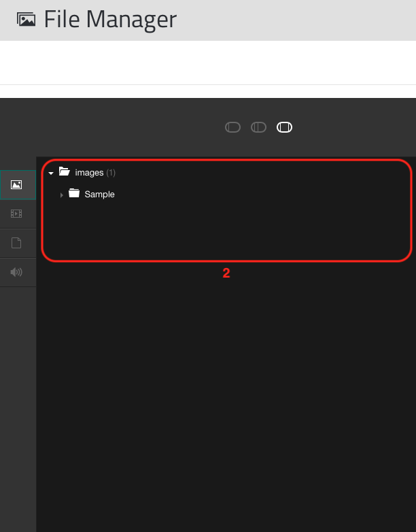The height and width of the screenshot is (532, 416).
Task: Switch to the Videos media type tab
Action: 18,214
